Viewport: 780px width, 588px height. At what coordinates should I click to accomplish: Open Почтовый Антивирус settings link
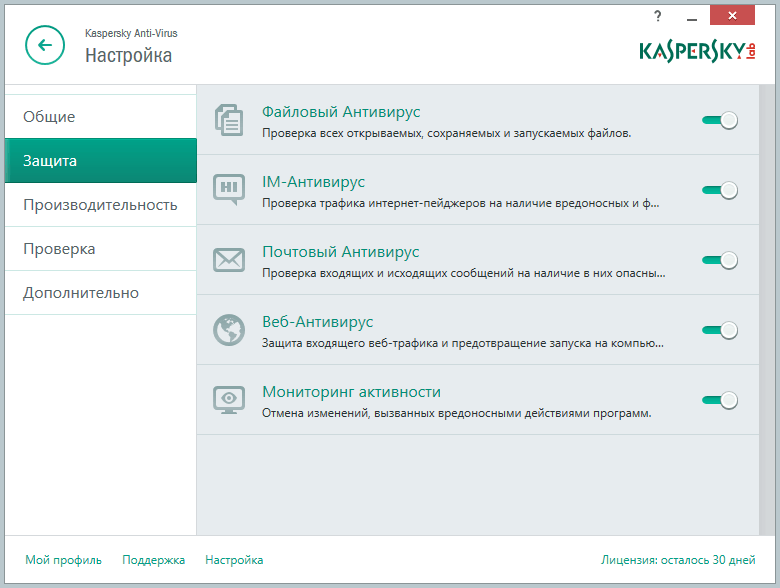pyautogui.click(x=341, y=252)
